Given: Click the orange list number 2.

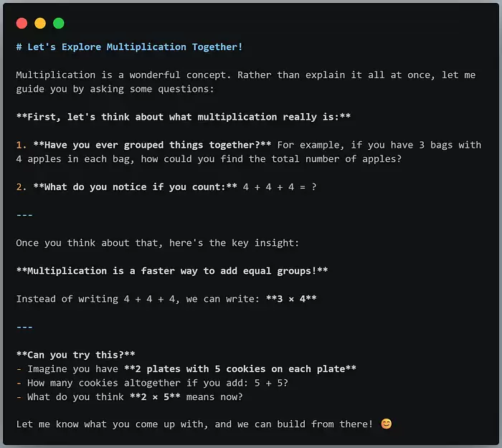Looking at the screenshot, I should pyautogui.click(x=21, y=187).
